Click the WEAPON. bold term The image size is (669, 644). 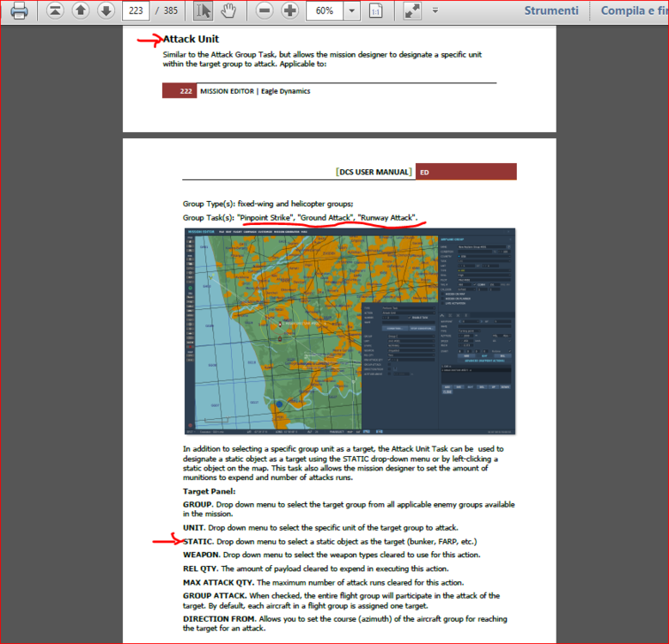click(x=201, y=555)
